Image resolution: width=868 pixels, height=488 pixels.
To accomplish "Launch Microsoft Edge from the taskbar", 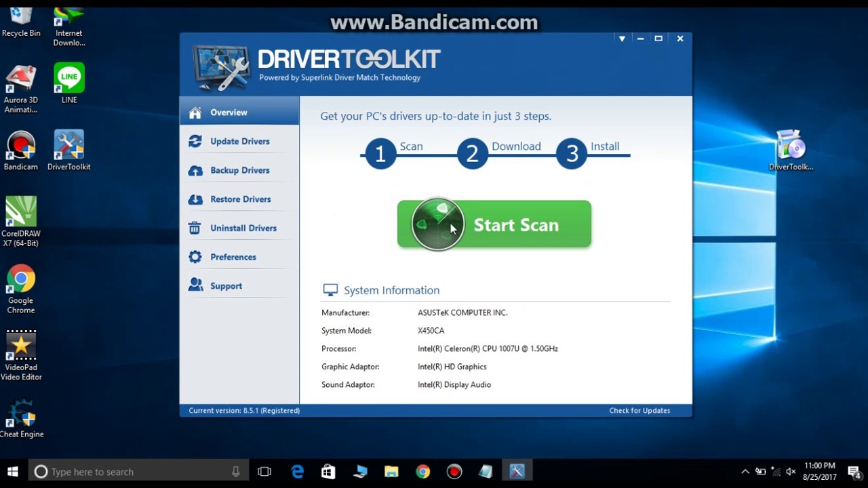I will [x=297, y=472].
